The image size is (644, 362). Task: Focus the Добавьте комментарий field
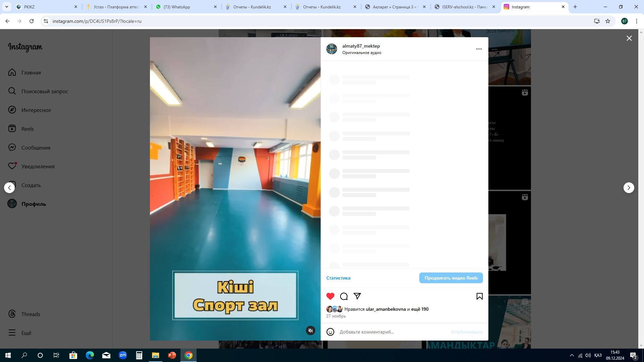392,332
